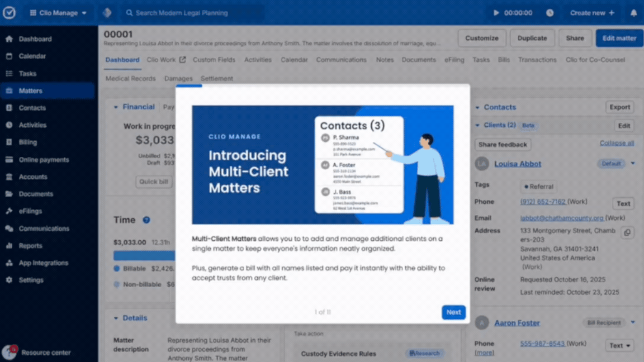
Task: Collapse the Financial section
Action: (116, 107)
